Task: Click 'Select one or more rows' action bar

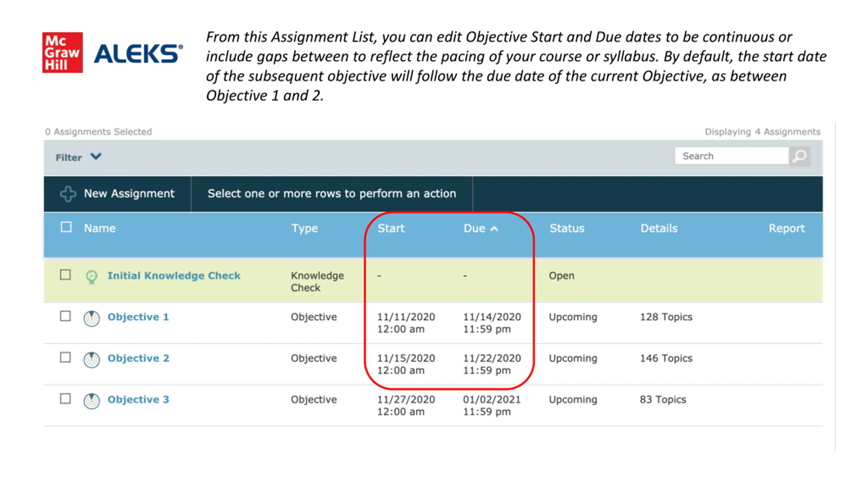Action: pos(332,194)
